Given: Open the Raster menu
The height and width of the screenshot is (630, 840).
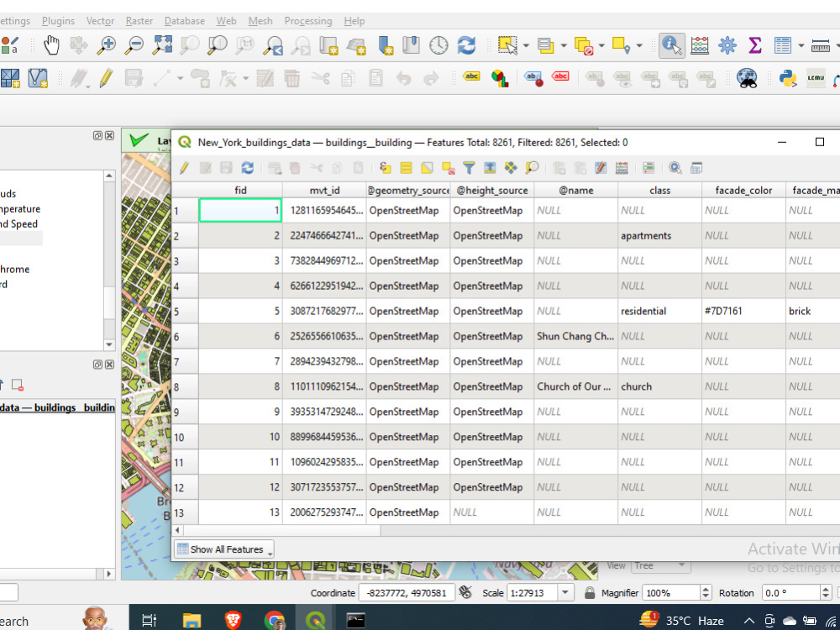Looking at the screenshot, I should tap(139, 21).
